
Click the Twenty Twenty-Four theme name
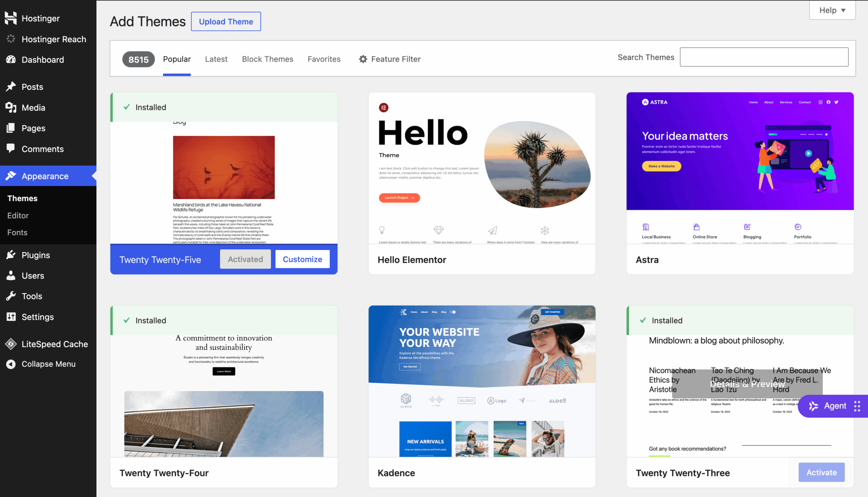164,473
